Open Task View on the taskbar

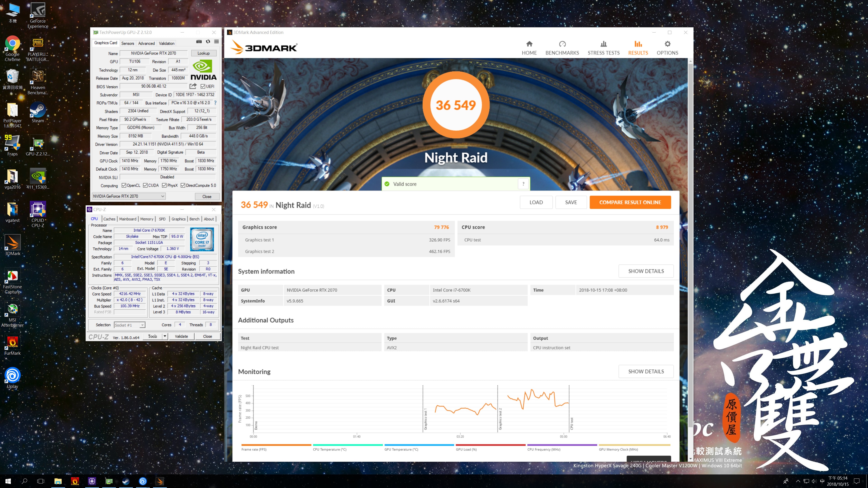pos(40,481)
